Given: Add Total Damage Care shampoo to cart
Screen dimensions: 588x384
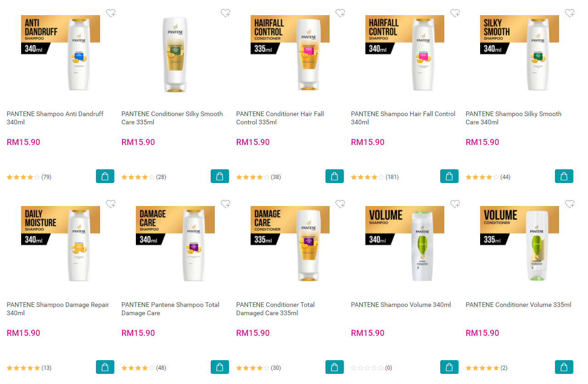Looking at the screenshot, I should [x=220, y=367].
